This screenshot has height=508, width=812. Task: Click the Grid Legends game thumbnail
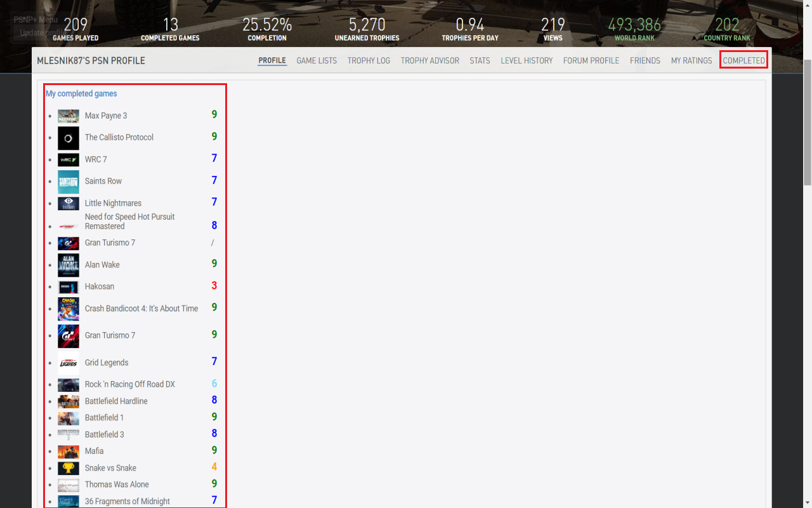pyautogui.click(x=69, y=363)
